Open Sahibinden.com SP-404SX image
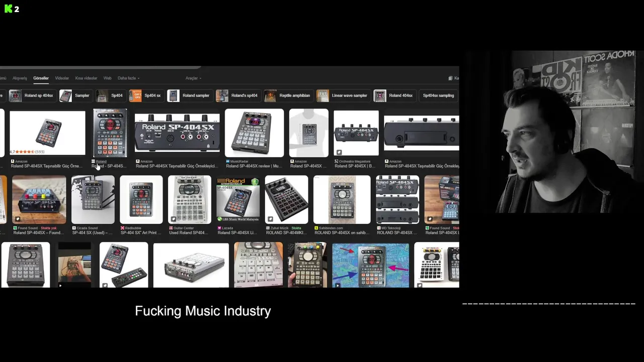The height and width of the screenshot is (362, 644). 342,200
